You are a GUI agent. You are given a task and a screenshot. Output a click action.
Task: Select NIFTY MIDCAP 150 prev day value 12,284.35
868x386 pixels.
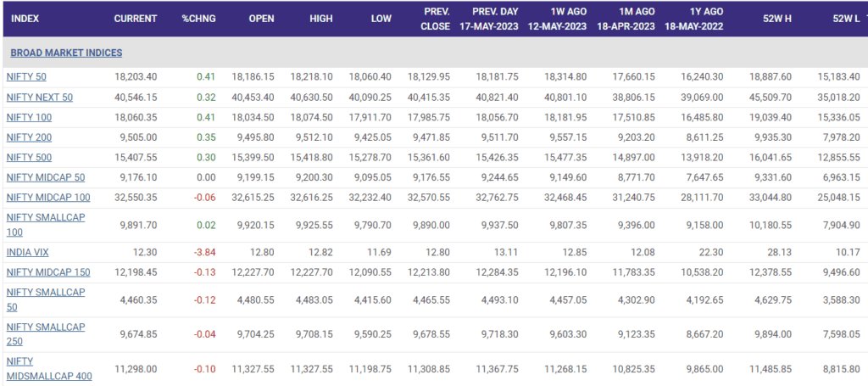pos(498,272)
